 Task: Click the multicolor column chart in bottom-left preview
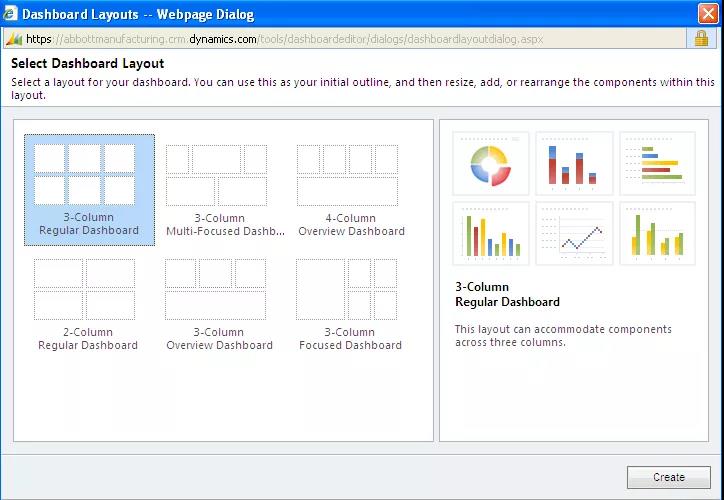490,233
